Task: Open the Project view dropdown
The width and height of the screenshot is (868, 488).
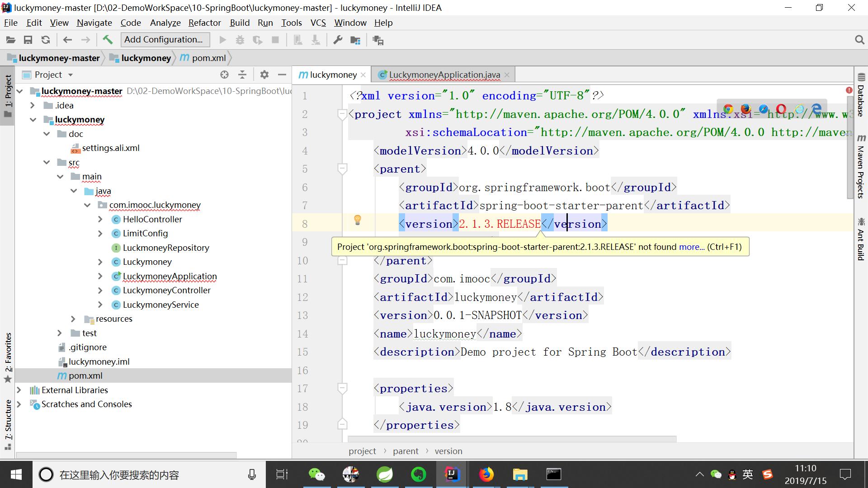Action: point(70,75)
